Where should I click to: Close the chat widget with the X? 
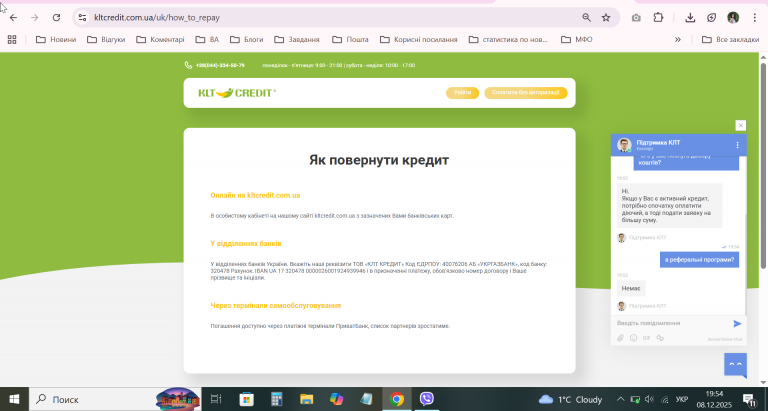pyautogui.click(x=741, y=125)
